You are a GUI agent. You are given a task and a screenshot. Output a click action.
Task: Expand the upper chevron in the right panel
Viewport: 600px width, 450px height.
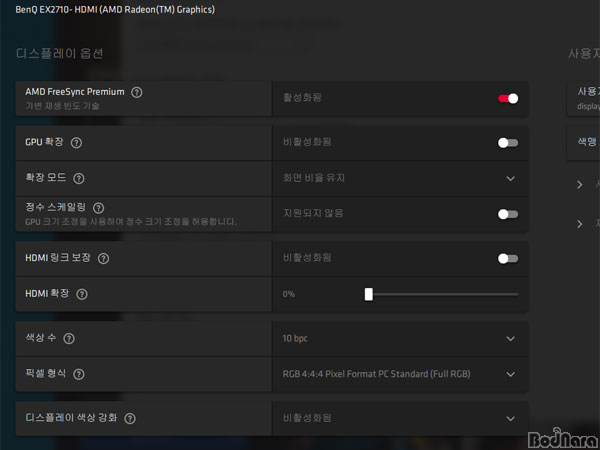[x=580, y=185]
